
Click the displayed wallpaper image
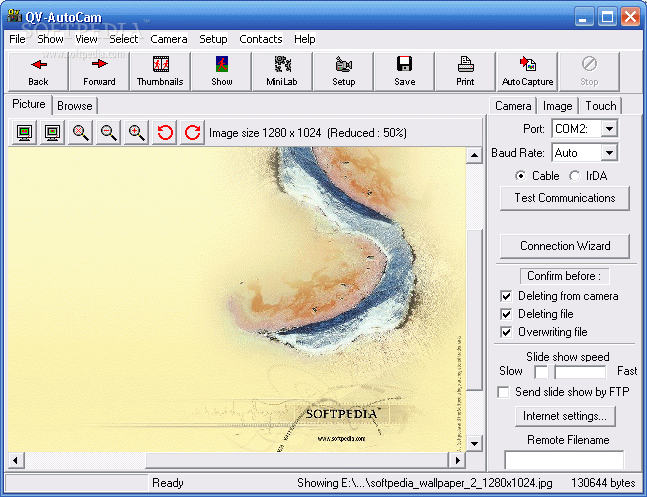click(237, 299)
